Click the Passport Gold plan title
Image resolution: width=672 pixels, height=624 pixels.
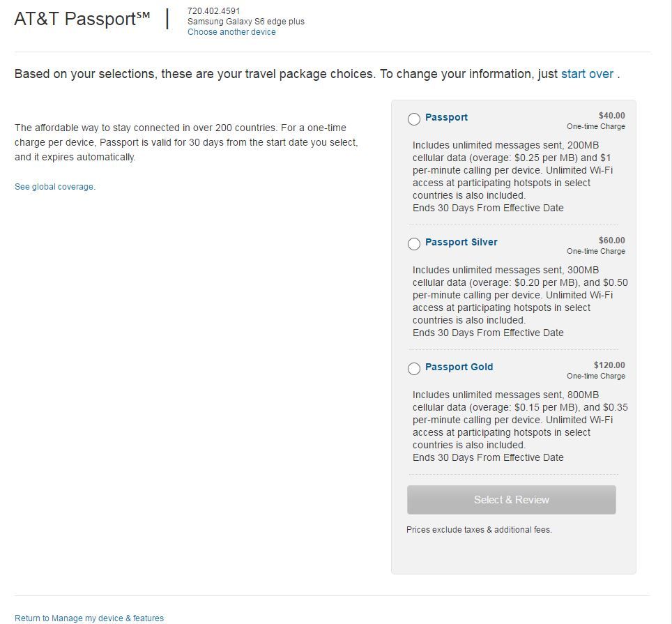[x=459, y=367]
